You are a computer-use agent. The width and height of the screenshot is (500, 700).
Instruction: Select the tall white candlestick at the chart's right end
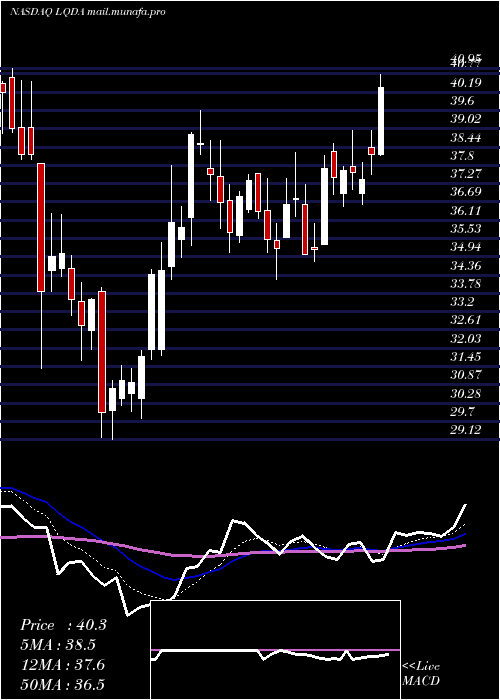pyautogui.click(x=381, y=115)
